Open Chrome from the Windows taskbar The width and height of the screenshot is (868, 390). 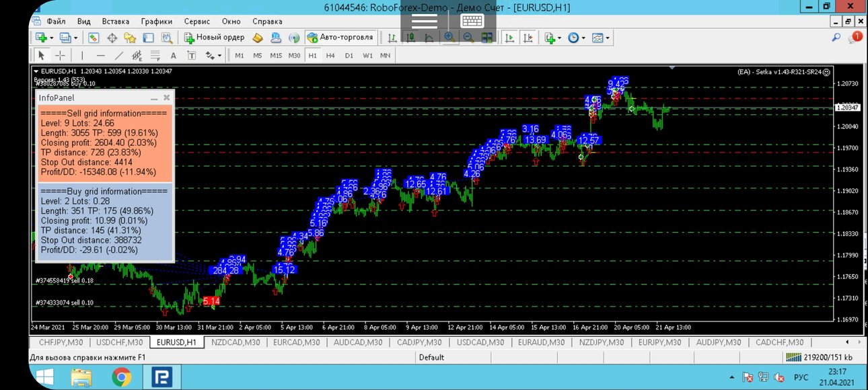point(122,378)
